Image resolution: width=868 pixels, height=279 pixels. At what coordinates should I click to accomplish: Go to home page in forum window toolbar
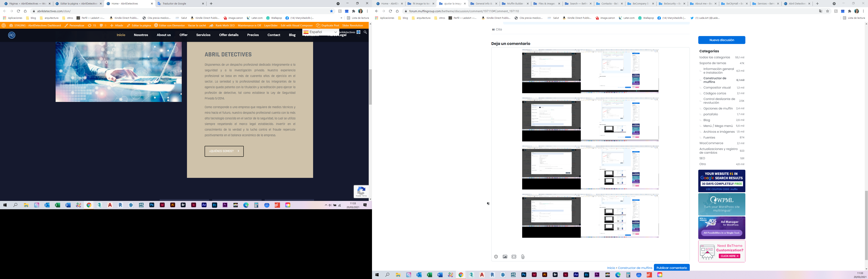397,11
